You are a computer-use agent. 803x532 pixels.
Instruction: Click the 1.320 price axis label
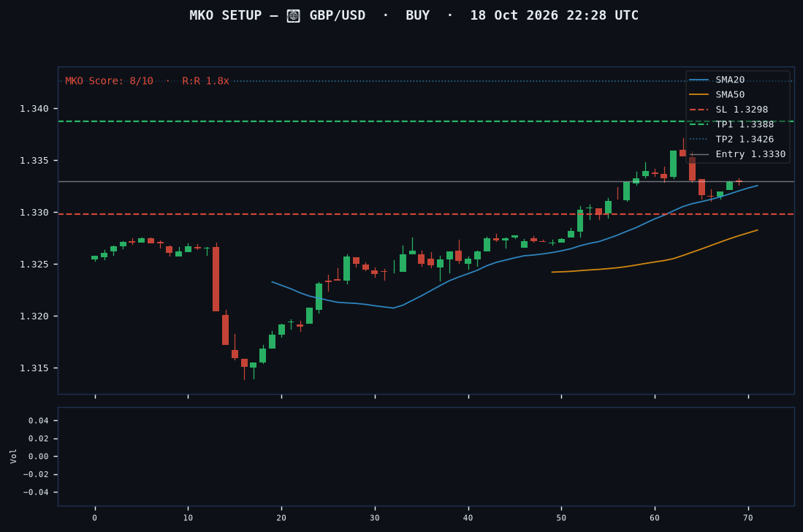(34, 316)
